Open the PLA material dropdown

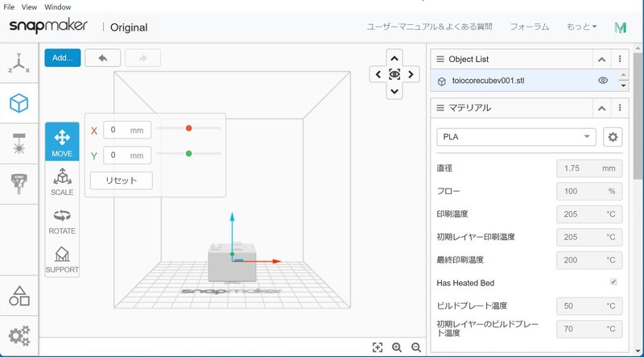tap(516, 137)
